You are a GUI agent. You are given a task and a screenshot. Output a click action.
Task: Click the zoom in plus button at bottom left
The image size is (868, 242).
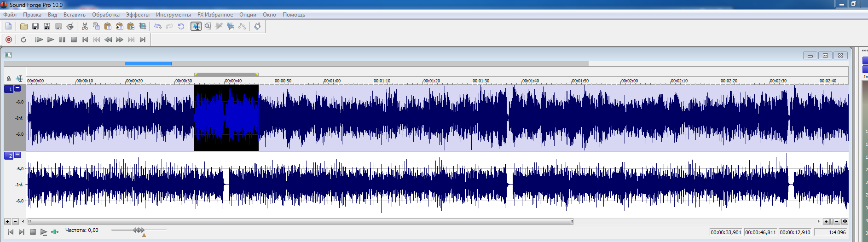pos(7,222)
